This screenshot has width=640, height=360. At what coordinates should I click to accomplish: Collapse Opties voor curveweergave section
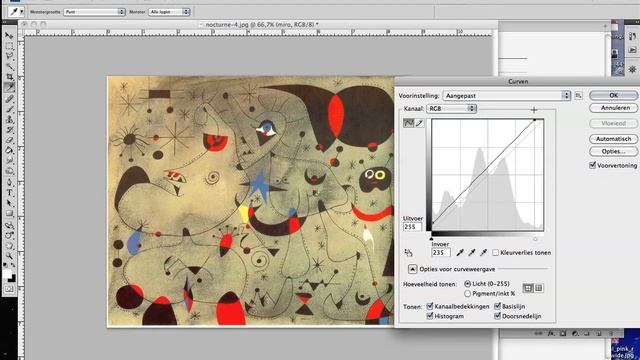[412, 269]
